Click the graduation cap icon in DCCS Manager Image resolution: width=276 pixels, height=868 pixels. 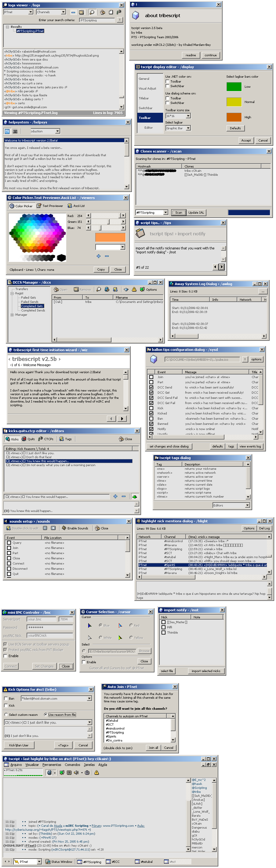126,289
